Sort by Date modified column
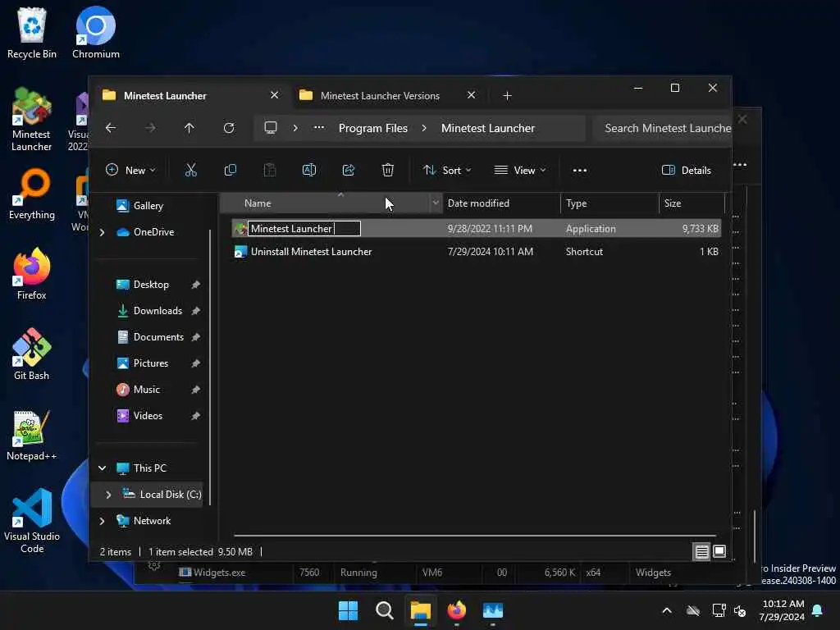This screenshot has height=630, width=840. (x=501, y=203)
